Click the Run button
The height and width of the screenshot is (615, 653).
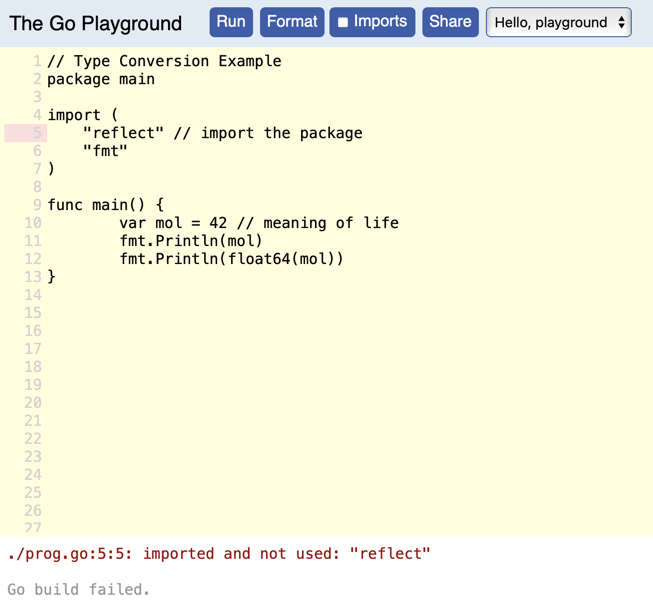point(230,22)
